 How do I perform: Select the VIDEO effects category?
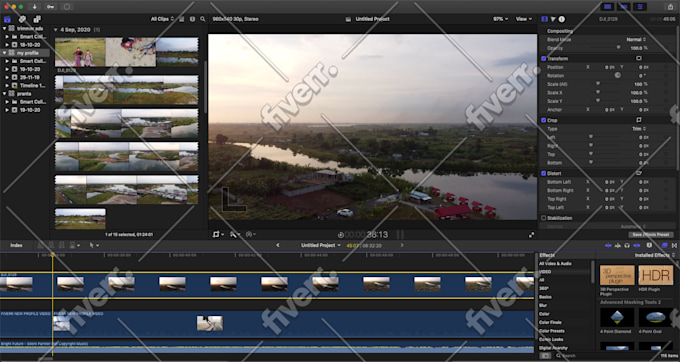click(545, 272)
